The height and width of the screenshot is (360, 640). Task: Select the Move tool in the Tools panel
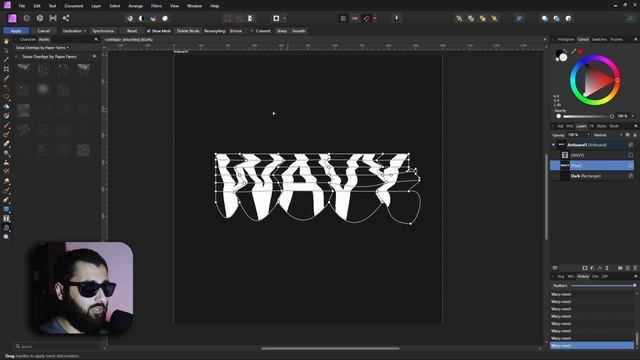tap(6, 51)
